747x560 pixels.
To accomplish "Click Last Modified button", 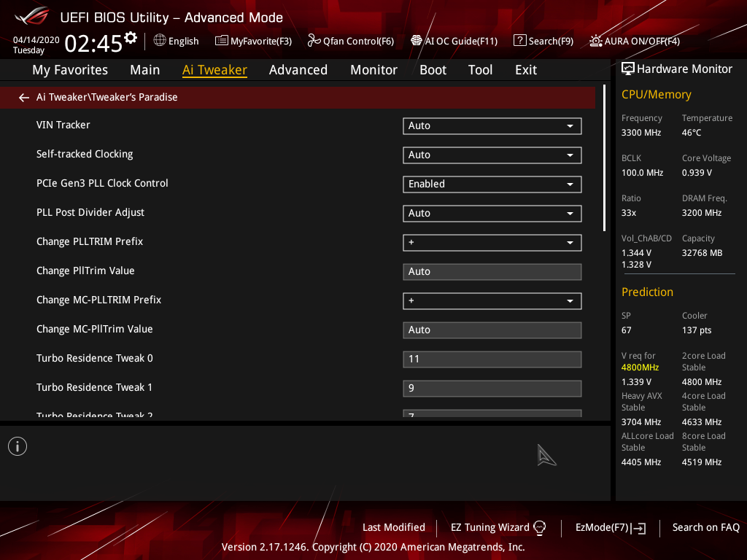I will point(393,528).
